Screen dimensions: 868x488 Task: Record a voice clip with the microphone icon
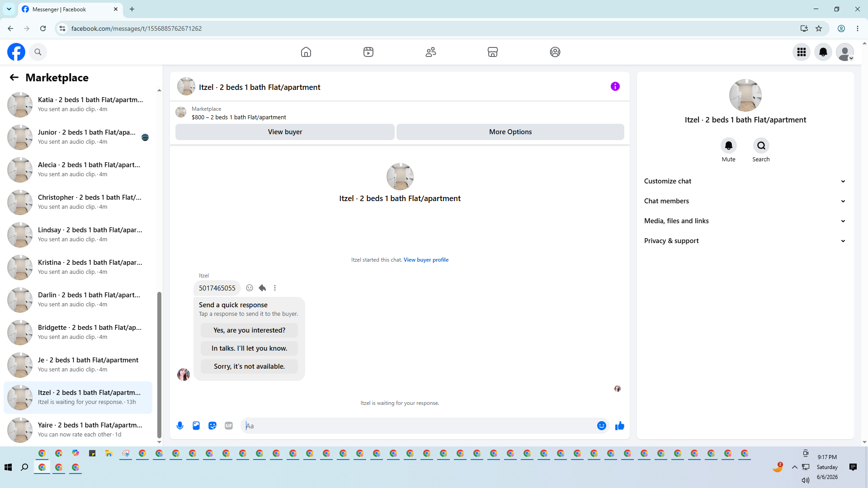pos(180,426)
